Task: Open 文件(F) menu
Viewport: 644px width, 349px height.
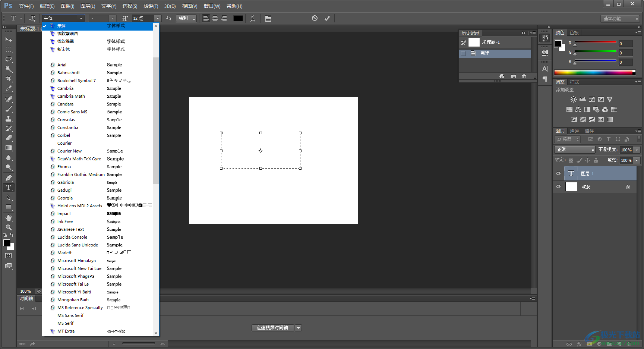Action: (26, 6)
